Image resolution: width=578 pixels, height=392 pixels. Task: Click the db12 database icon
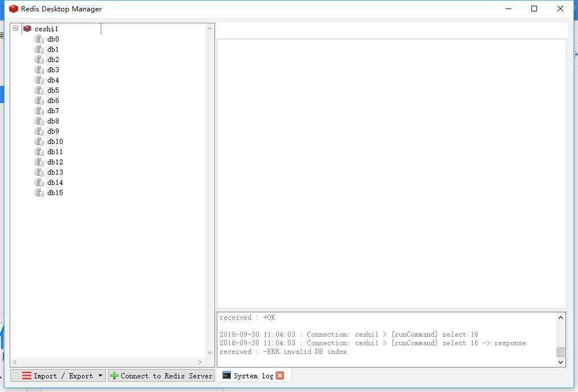pos(39,162)
